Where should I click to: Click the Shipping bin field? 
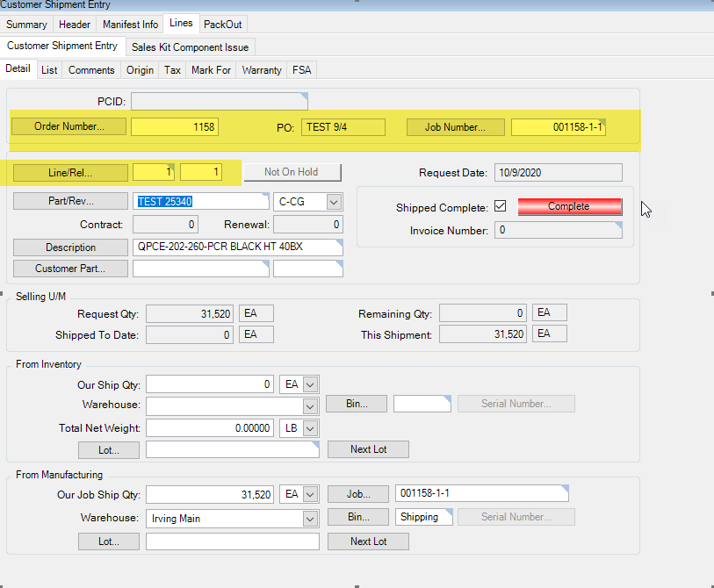424,517
